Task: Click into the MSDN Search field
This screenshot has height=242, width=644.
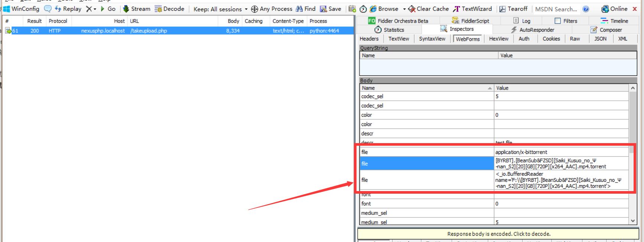Action: [556, 9]
